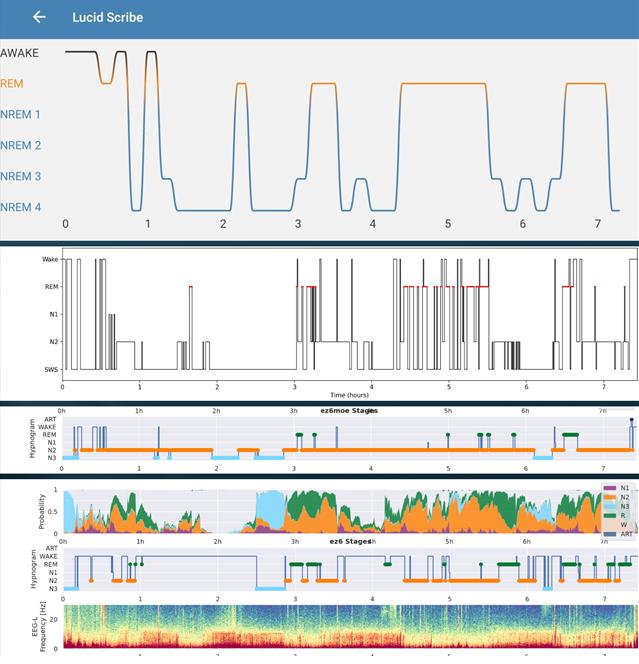Click hour 5 on the Lucid Scribe axis
Screen dimensions: 639x664
[448, 224]
